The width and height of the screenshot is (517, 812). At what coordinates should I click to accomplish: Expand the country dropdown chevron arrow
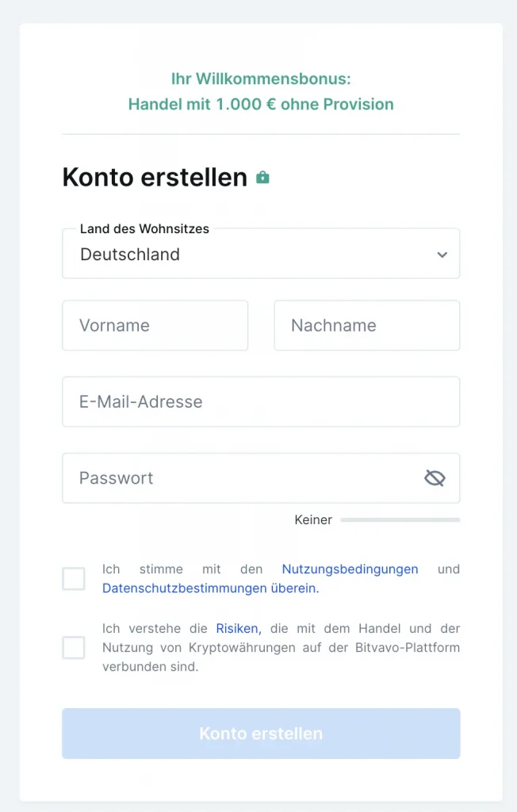click(442, 255)
